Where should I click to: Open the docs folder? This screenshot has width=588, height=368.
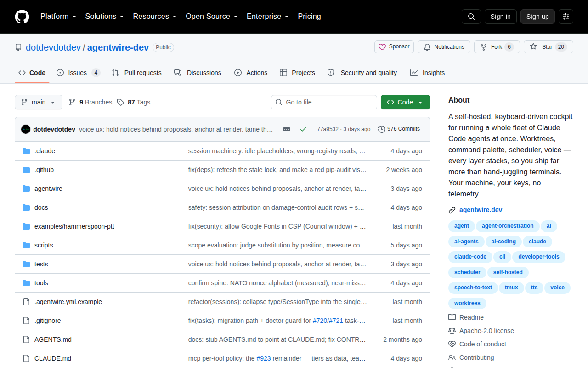pyautogui.click(x=41, y=207)
